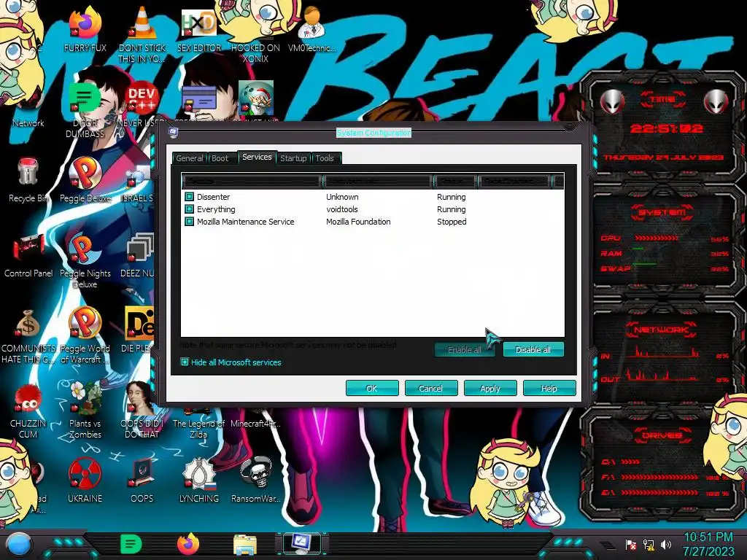Launch the Dev C++ desktop shortcut
747x560 pixels.
[142, 100]
